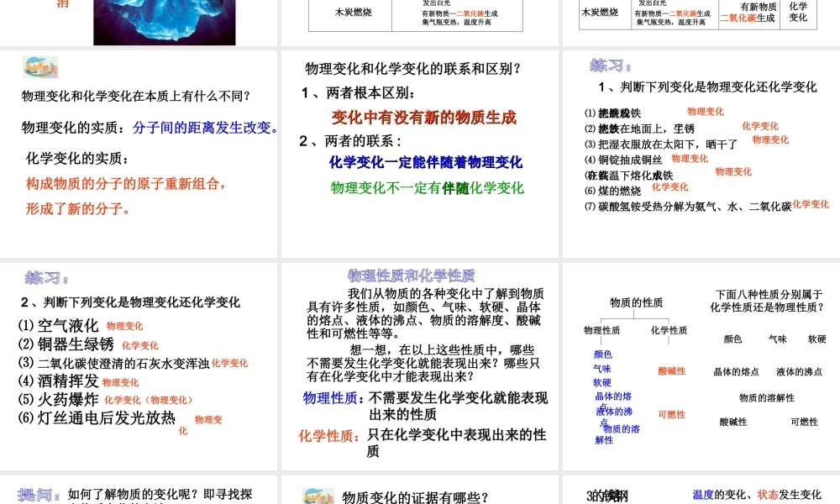Select item (5) 火药爆炸
Screen dimensions: 840x504
coord(59,400)
